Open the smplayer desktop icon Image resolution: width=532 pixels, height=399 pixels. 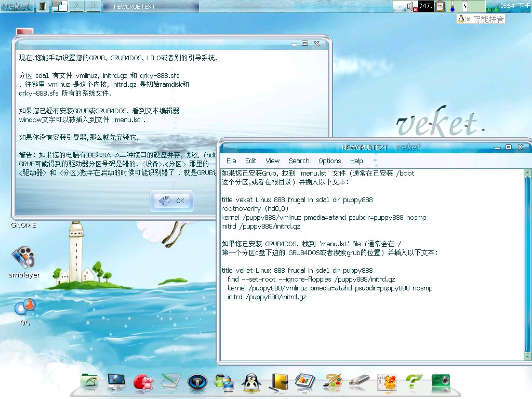(24, 261)
